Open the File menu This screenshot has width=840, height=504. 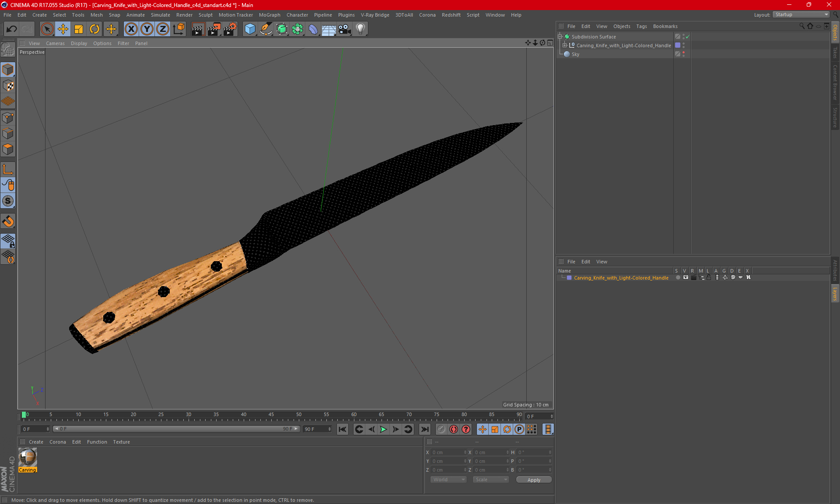[x=7, y=15]
